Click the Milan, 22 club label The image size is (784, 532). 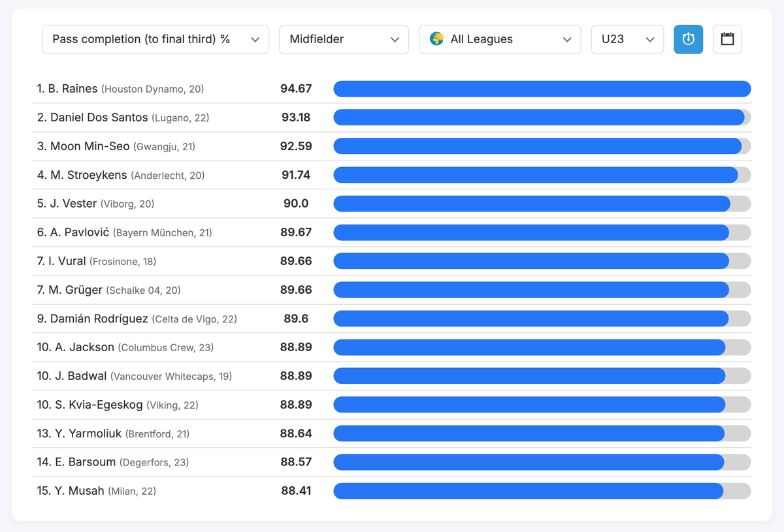pyautogui.click(x=132, y=492)
